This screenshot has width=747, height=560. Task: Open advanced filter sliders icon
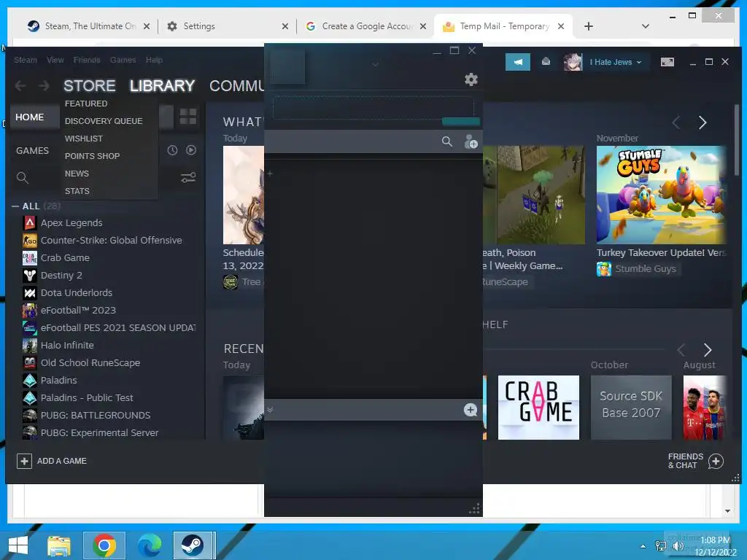pyautogui.click(x=188, y=178)
